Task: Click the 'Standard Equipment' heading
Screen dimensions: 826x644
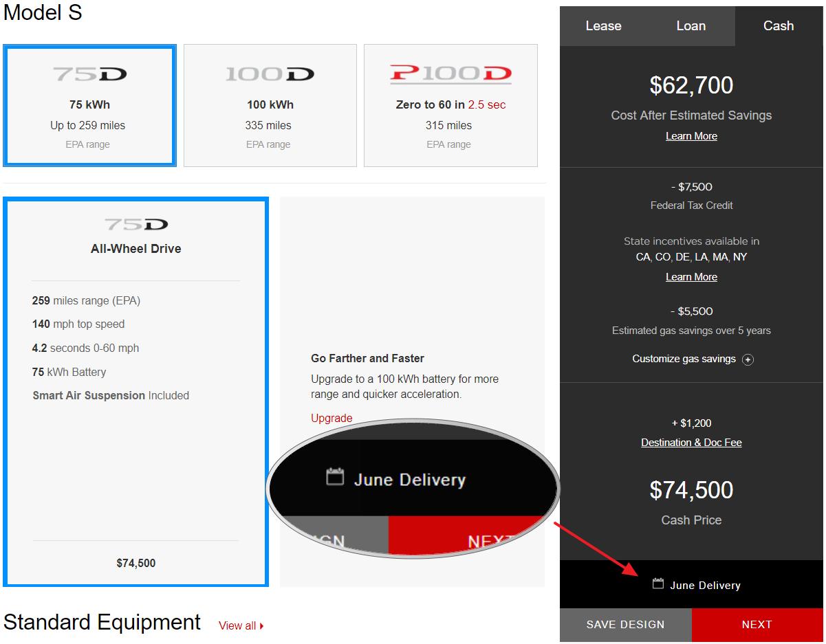Action: (102, 622)
